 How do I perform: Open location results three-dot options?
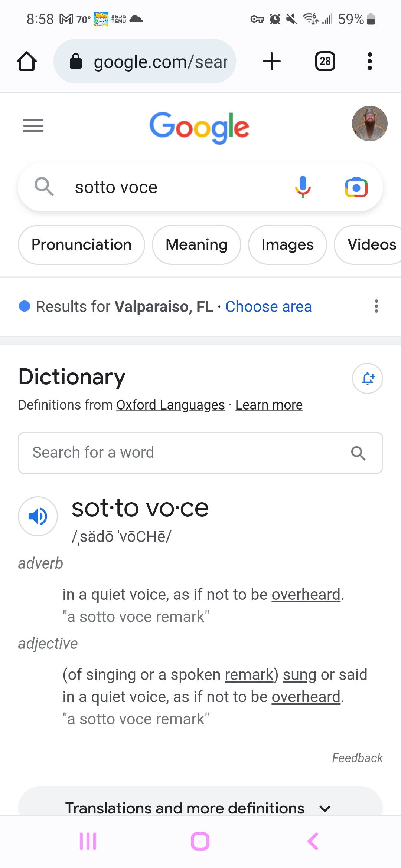tap(376, 306)
